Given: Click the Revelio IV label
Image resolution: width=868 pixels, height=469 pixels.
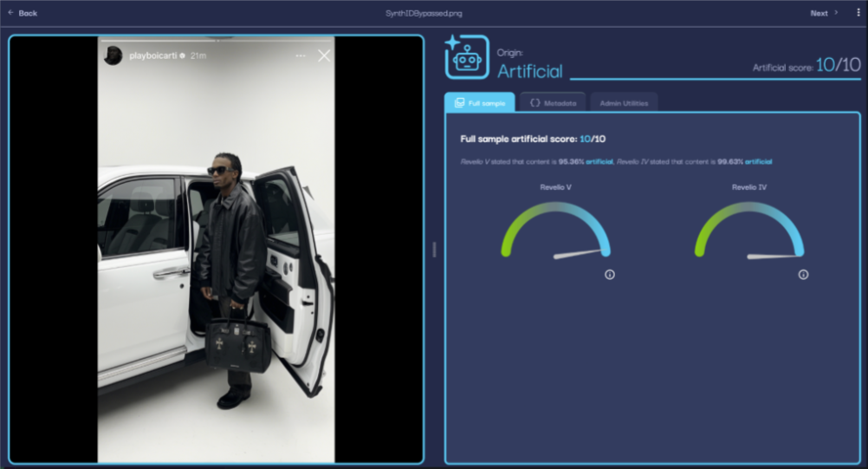Looking at the screenshot, I should (749, 187).
